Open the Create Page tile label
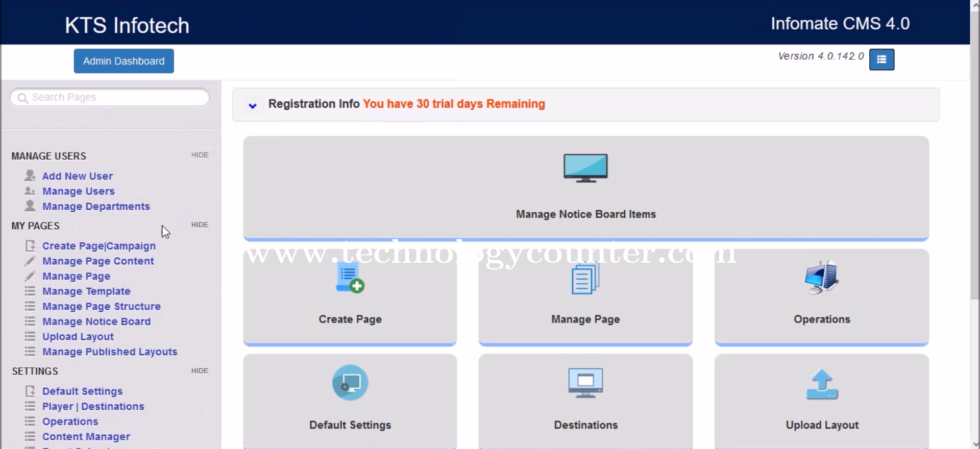 tap(350, 319)
